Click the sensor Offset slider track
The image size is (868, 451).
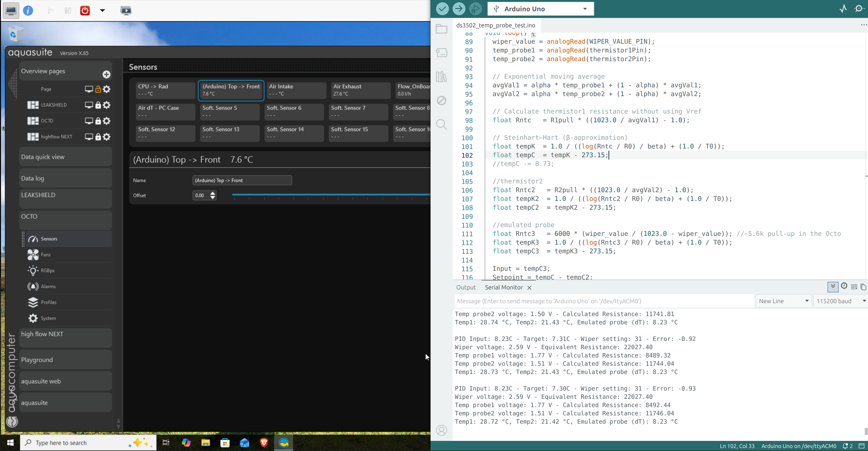pos(330,194)
